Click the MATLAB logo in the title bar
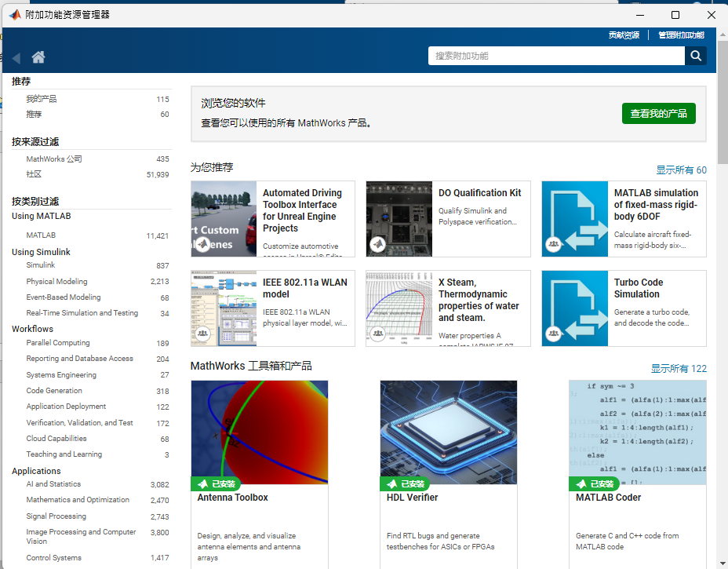This screenshot has width=728, height=569. [15, 15]
